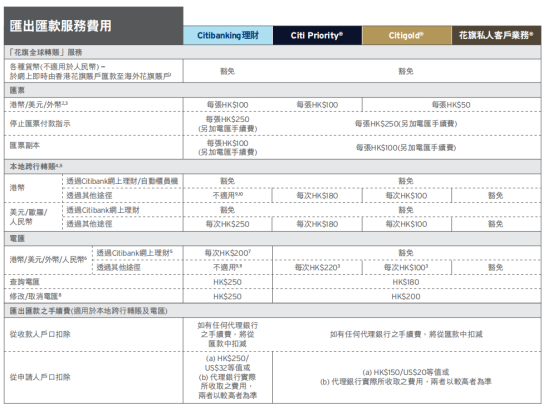Image resolution: width=554 pixels, height=409 pixels.
Task: Select the Citibanking理財 column header
Action: coord(228,35)
